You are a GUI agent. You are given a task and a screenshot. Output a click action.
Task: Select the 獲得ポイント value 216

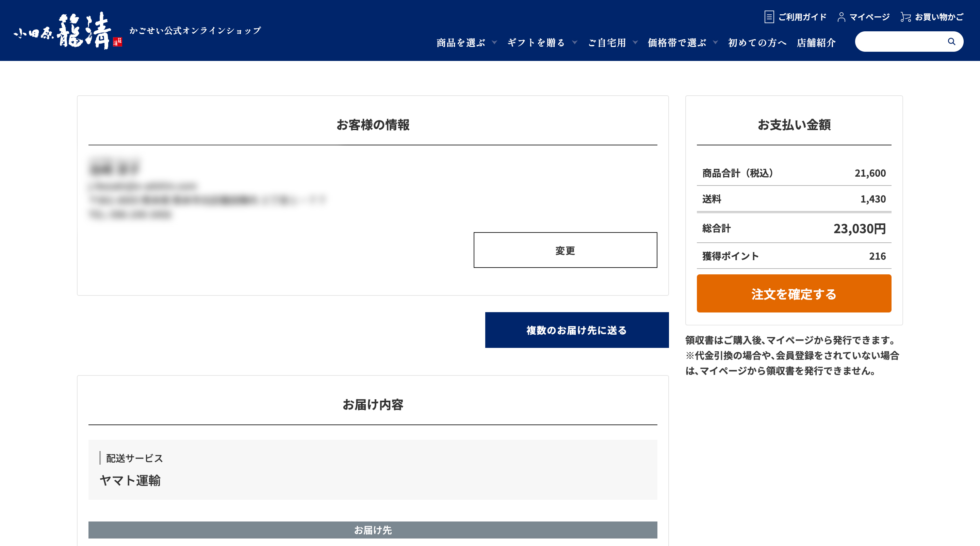[x=877, y=256]
